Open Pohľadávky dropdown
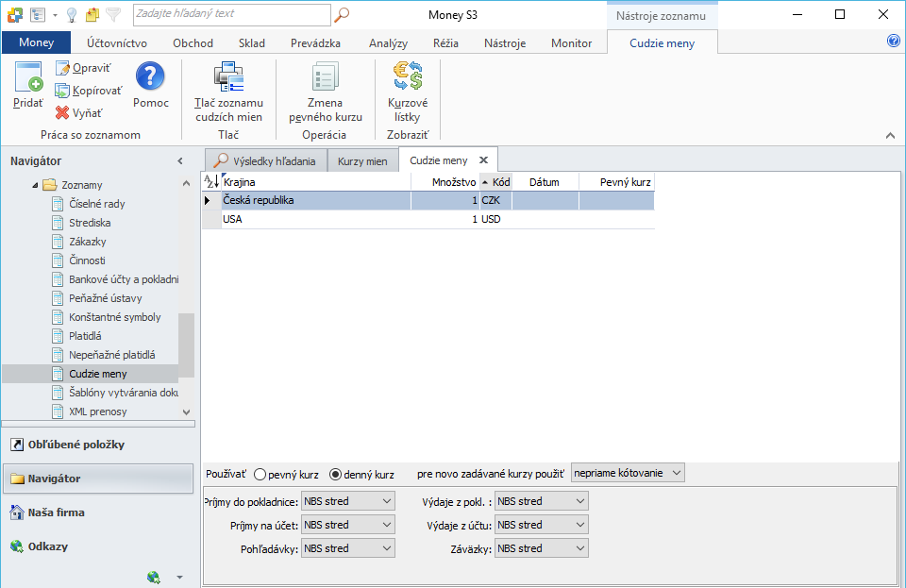 348,548
